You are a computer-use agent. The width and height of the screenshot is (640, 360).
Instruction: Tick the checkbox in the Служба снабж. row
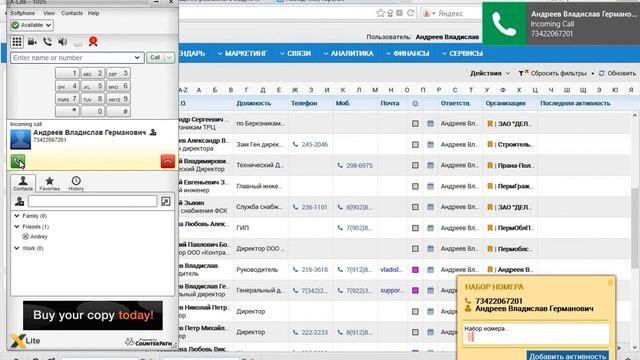click(415, 207)
